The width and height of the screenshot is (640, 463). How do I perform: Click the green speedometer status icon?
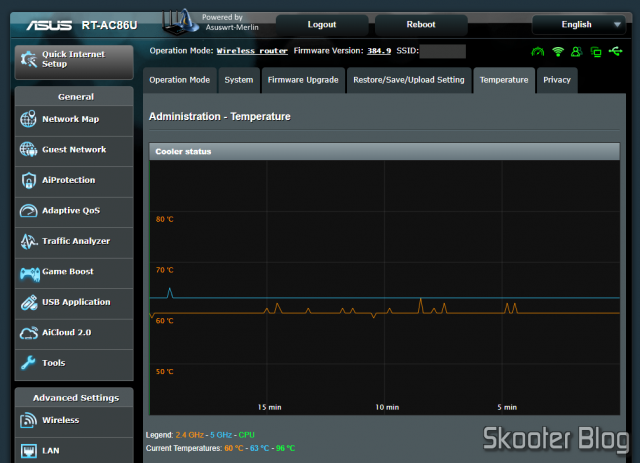pyautogui.click(x=538, y=52)
